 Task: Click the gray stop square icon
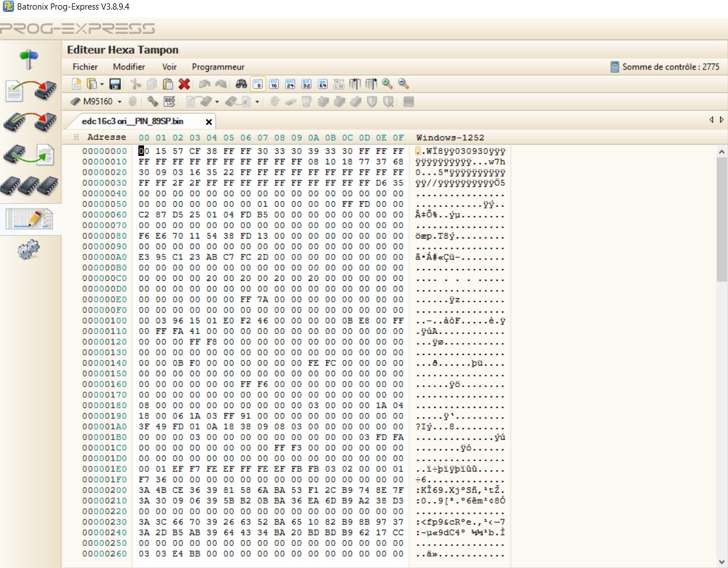click(409, 101)
